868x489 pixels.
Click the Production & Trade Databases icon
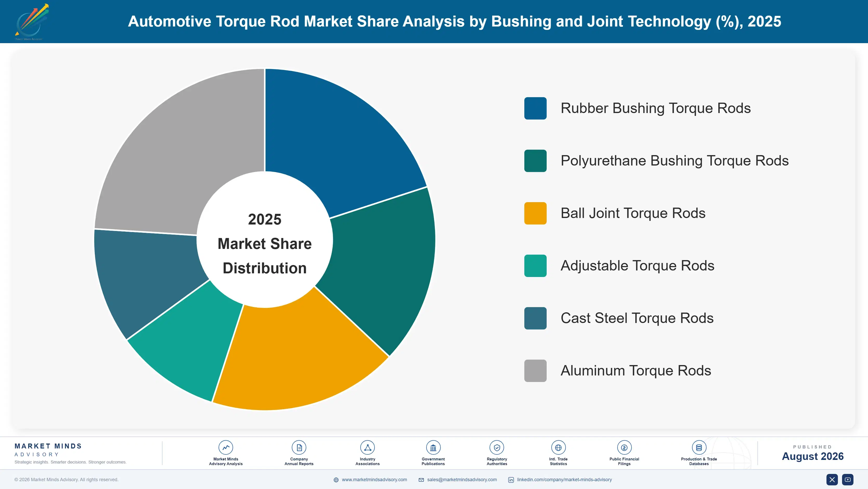[x=699, y=447]
